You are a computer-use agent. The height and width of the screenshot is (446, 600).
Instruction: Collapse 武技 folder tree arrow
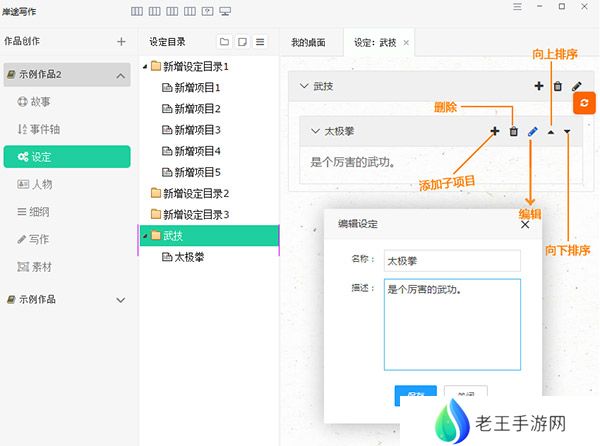pos(145,236)
